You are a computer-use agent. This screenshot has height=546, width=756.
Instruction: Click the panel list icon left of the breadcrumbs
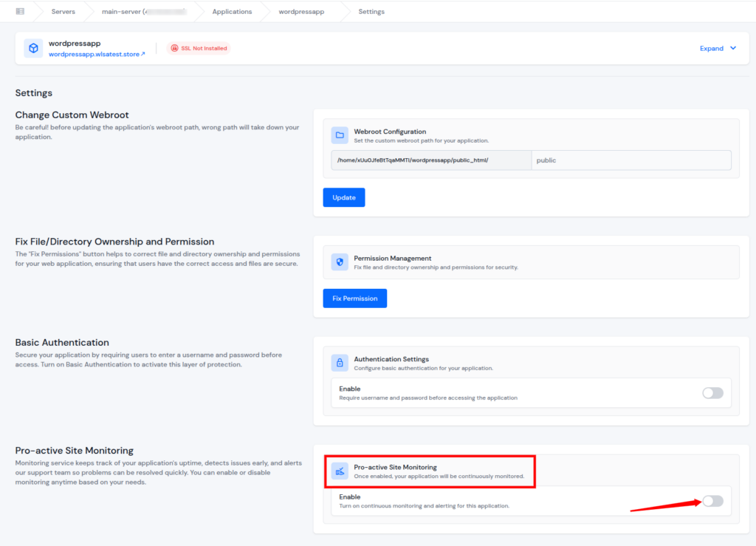point(19,11)
